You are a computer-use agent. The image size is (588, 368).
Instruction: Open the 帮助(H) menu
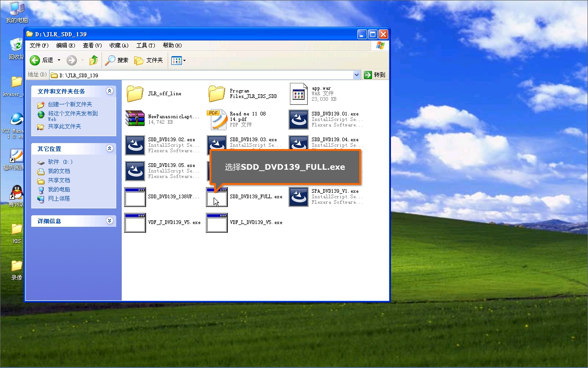point(172,46)
